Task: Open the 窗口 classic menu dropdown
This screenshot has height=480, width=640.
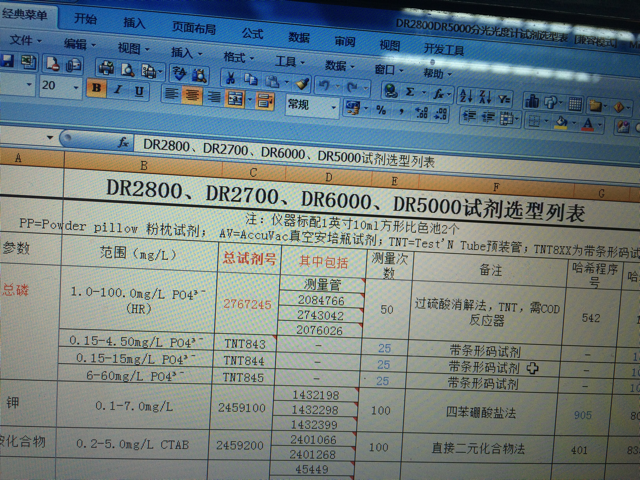Action: click(389, 70)
